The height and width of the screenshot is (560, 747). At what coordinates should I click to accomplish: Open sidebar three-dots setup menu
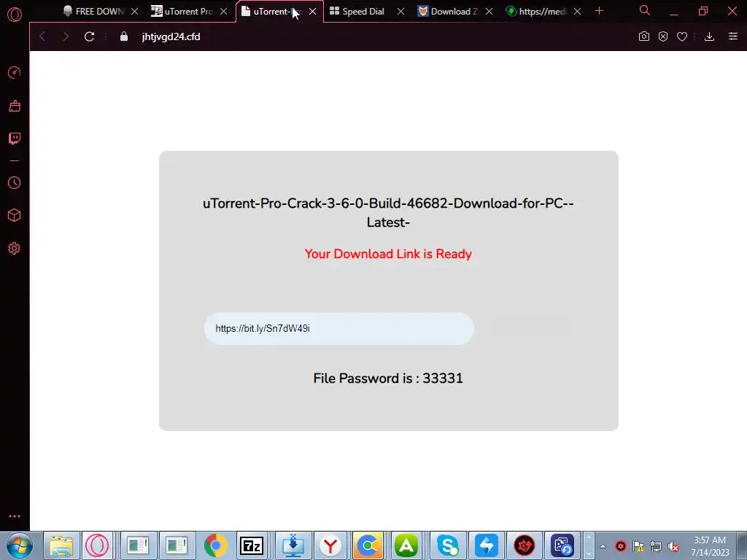pos(15,516)
